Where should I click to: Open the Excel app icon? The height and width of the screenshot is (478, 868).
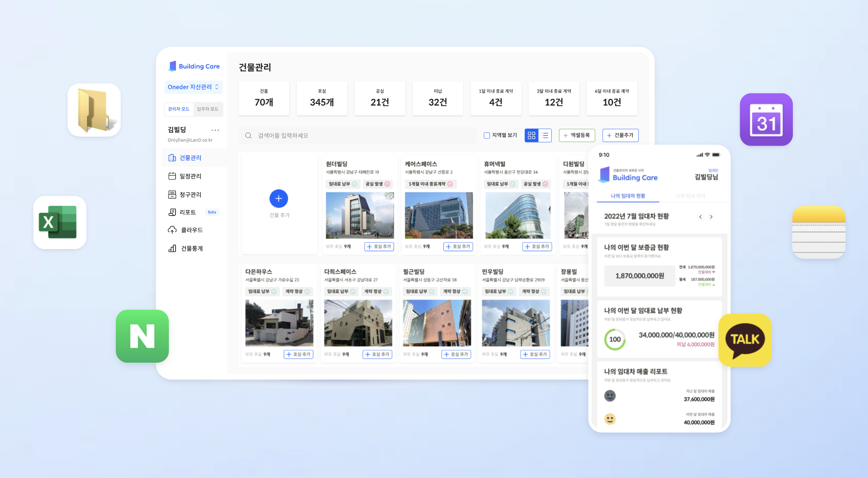point(60,222)
